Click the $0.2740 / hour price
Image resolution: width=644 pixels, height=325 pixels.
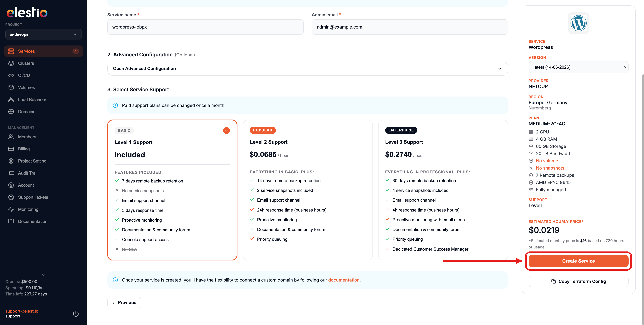coord(404,155)
